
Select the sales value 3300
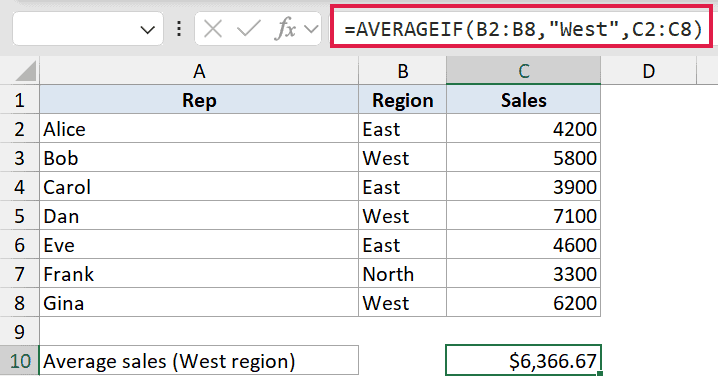pos(523,273)
